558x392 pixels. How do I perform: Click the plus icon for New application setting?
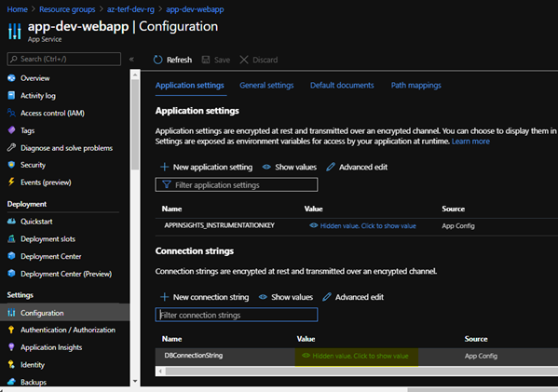tap(164, 167)
